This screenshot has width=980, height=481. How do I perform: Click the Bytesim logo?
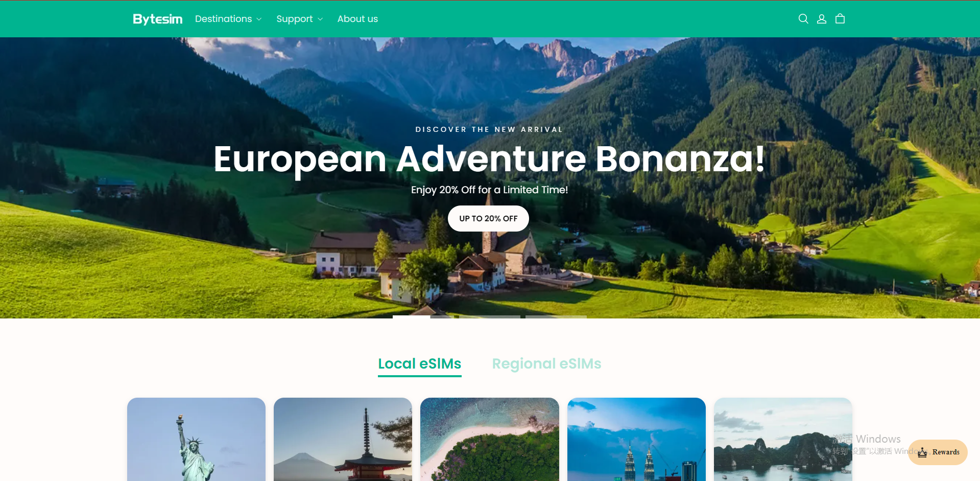[x=157, y=19]
